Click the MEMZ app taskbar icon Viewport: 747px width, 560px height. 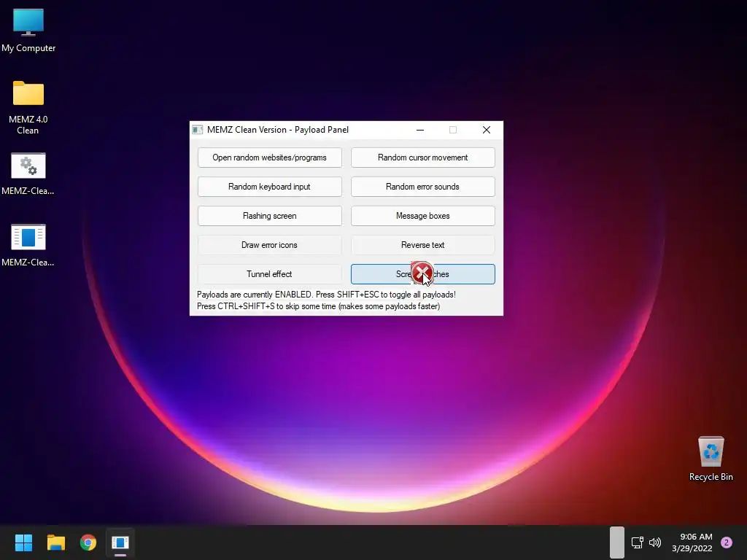tap(120, 542)
